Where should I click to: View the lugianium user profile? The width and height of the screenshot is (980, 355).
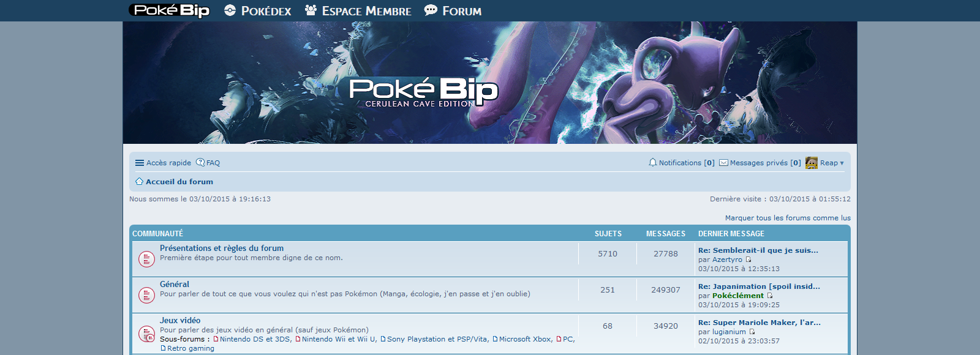729,332
